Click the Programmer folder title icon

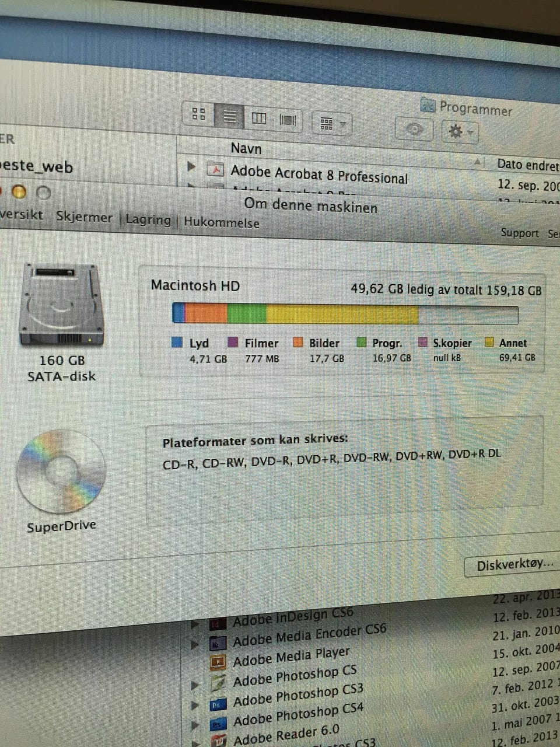click(428, 105)
